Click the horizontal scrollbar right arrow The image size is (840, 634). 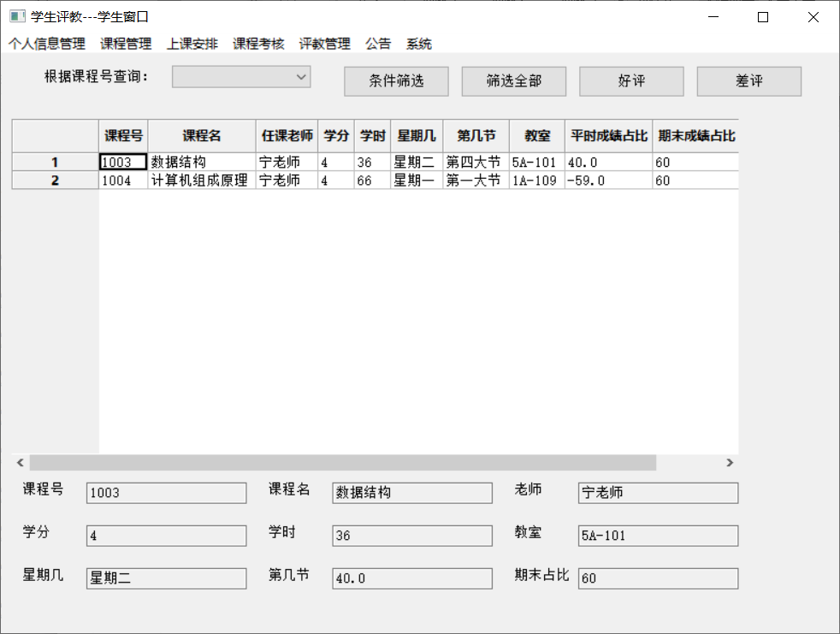pos(730,463)
